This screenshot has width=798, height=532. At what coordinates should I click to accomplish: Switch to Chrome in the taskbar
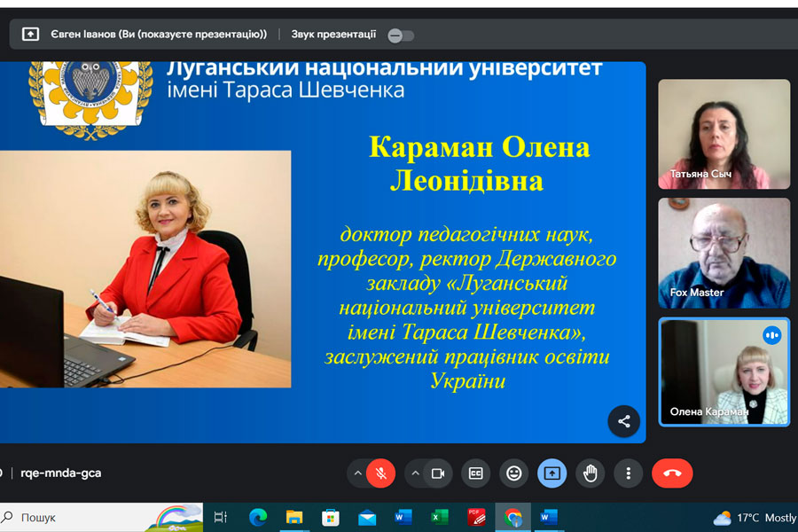[x=513, y=518]
